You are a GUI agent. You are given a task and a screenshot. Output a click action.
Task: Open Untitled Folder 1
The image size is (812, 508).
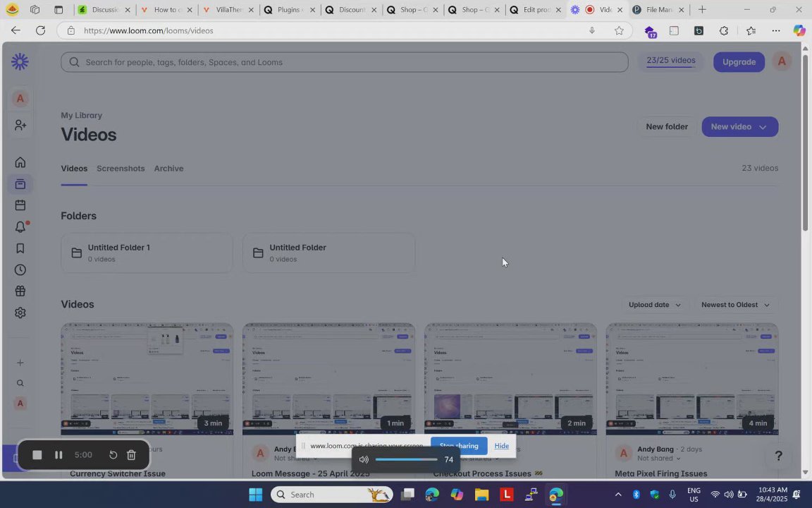point(147,253)
